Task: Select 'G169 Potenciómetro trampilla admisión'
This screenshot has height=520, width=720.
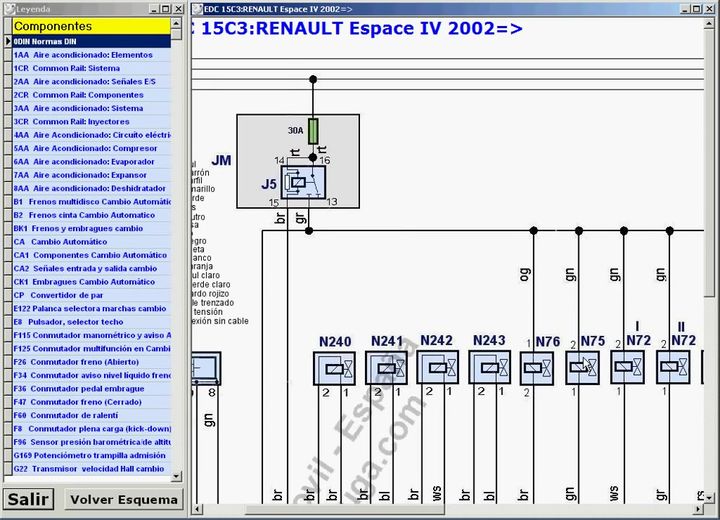Action: point(91,455)
